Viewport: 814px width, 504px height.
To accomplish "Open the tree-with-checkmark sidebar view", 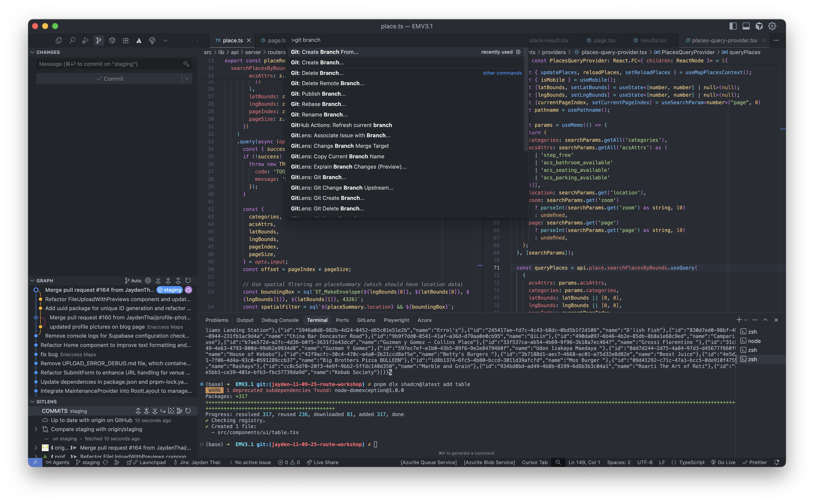I will (x=152, y=40).
